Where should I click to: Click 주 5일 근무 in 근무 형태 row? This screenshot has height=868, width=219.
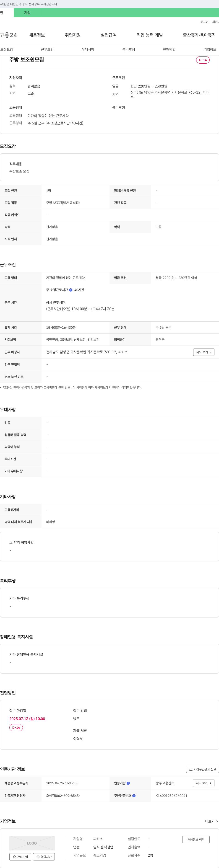tap(163, 328)
